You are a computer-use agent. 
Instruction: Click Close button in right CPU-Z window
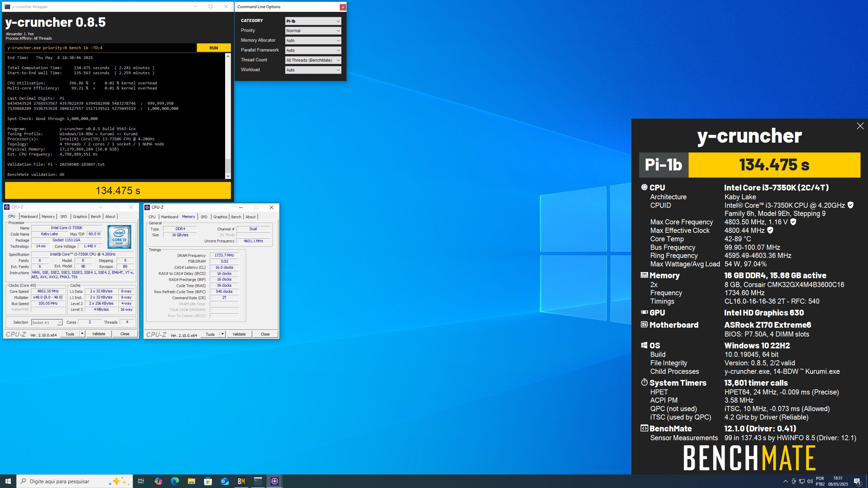[x=265, y=334]
